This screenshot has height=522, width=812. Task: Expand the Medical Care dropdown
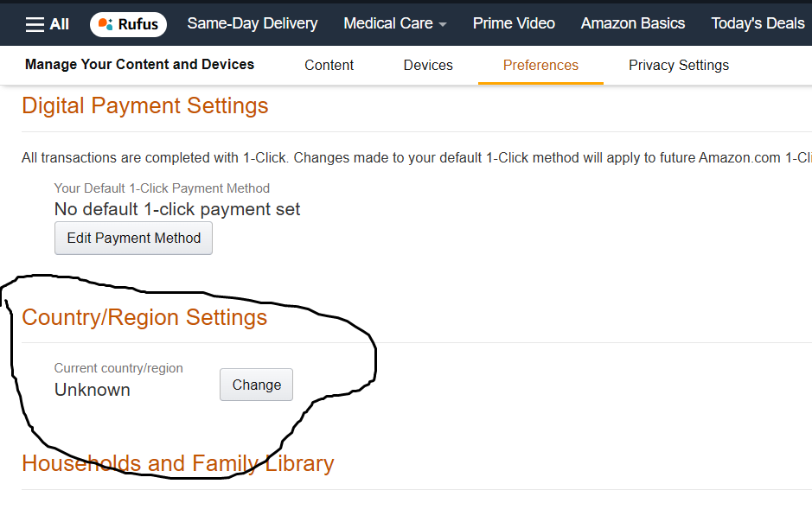[x=395, y=24]
